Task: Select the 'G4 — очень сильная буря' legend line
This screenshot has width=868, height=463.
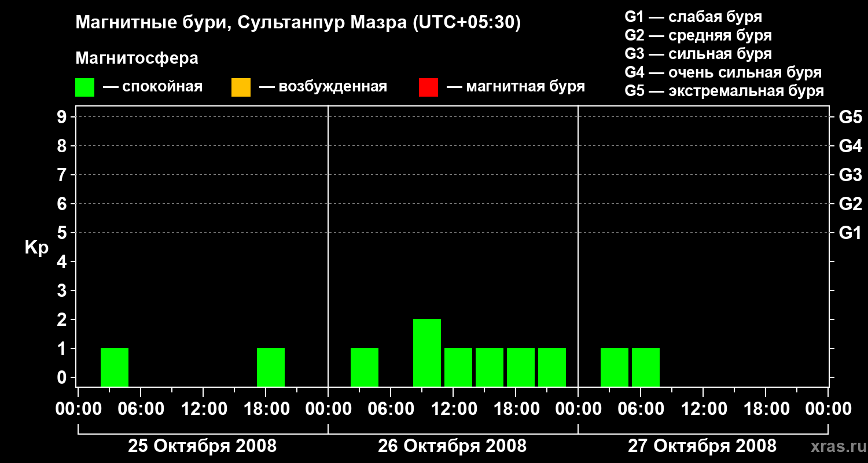Action: 723,72
